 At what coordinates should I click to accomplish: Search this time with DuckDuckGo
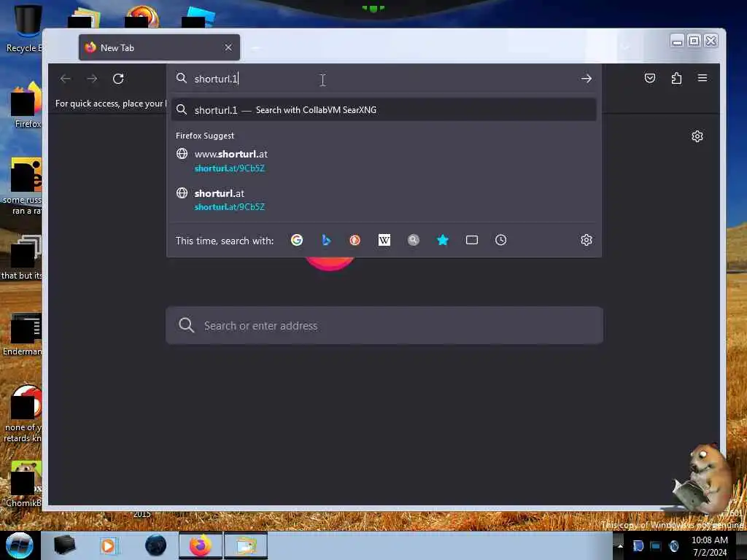pos(355,240)
